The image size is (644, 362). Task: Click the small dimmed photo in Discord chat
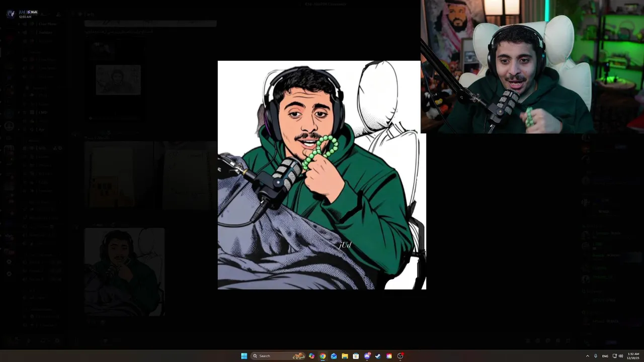(x=118, y=80)
